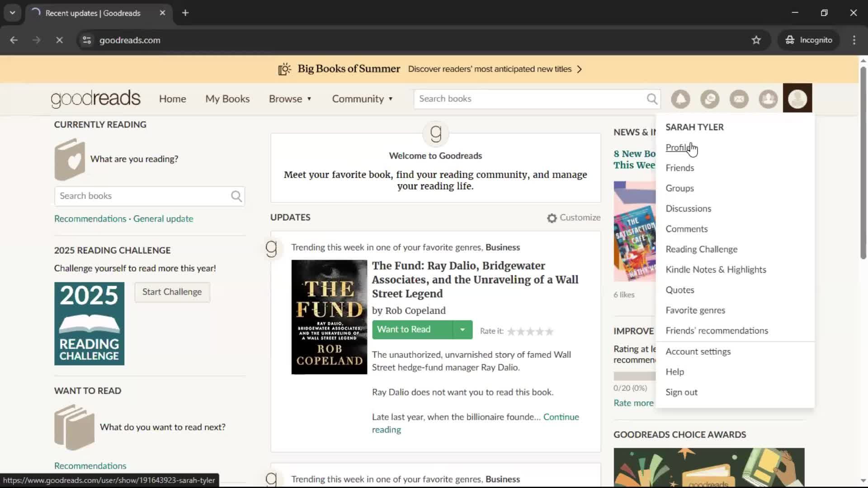
Task: Click the Currently Reading book heart icon
Action: click(x=70, y=160)
